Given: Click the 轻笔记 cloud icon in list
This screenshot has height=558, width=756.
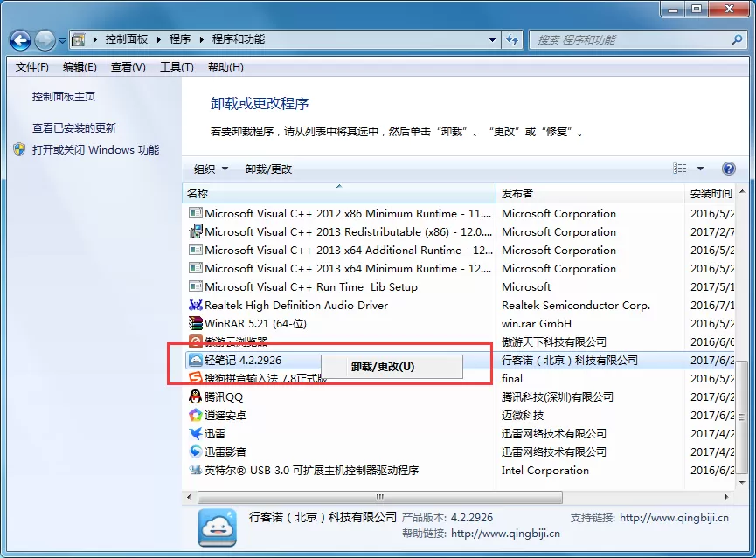Looking at the screenshot, I should (195, 360).
